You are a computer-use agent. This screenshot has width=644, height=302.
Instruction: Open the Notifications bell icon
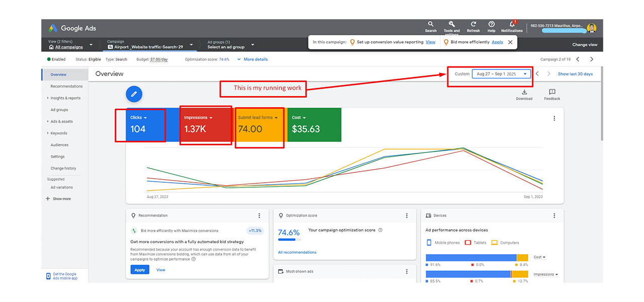point(512,24)
